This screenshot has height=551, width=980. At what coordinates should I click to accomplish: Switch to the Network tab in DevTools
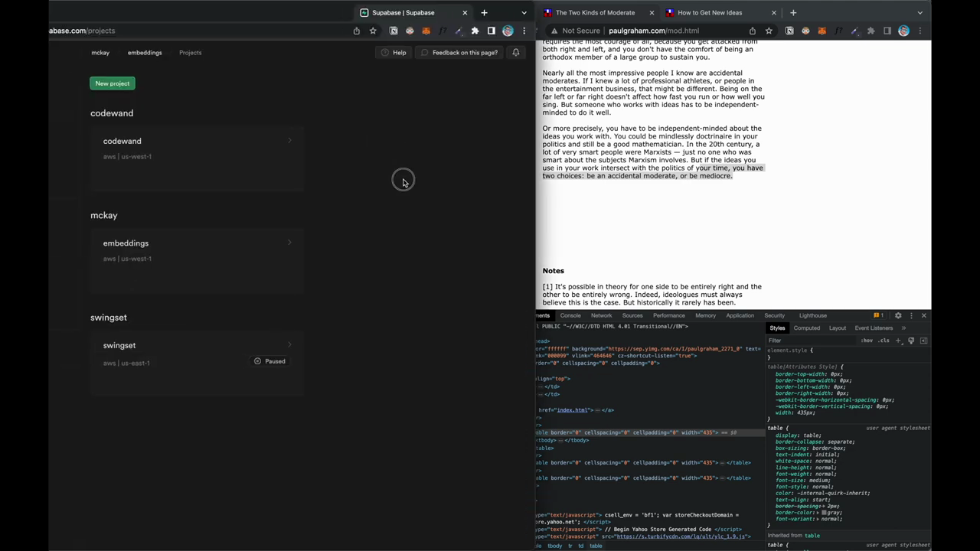(x=601, y=315)
